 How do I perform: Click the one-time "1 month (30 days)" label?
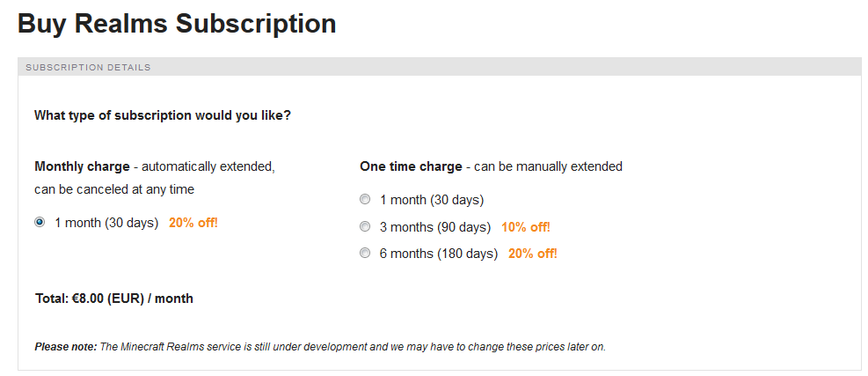(x=432, y=200)
